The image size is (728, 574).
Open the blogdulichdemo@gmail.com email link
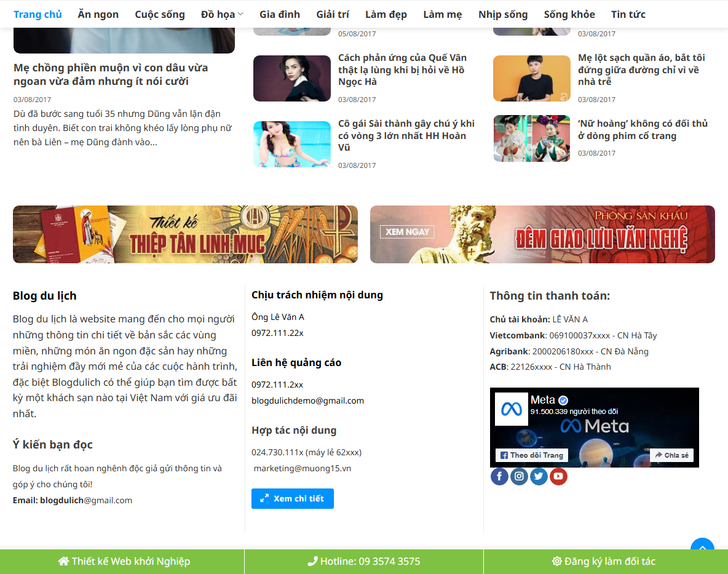coord(307,401)
